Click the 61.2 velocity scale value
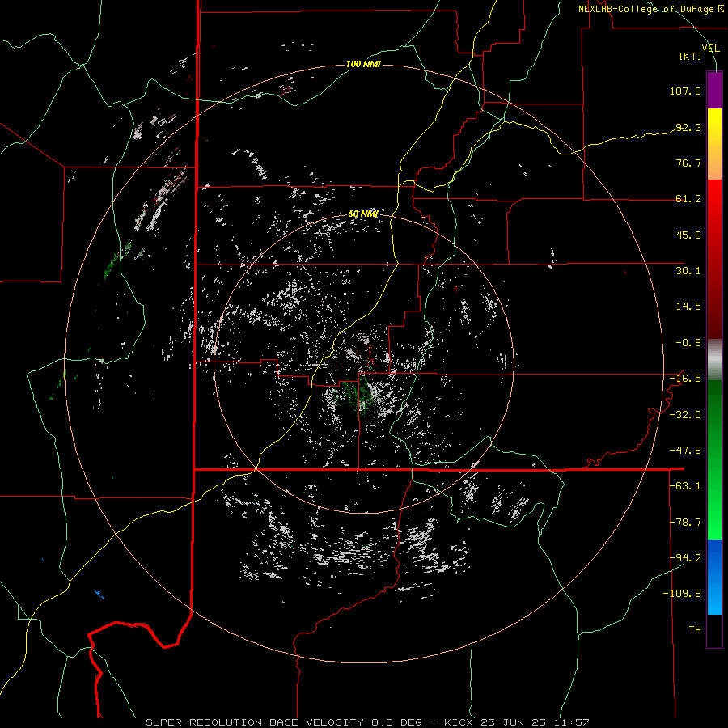This screenshot has height=728, width=728. [688, 199]
